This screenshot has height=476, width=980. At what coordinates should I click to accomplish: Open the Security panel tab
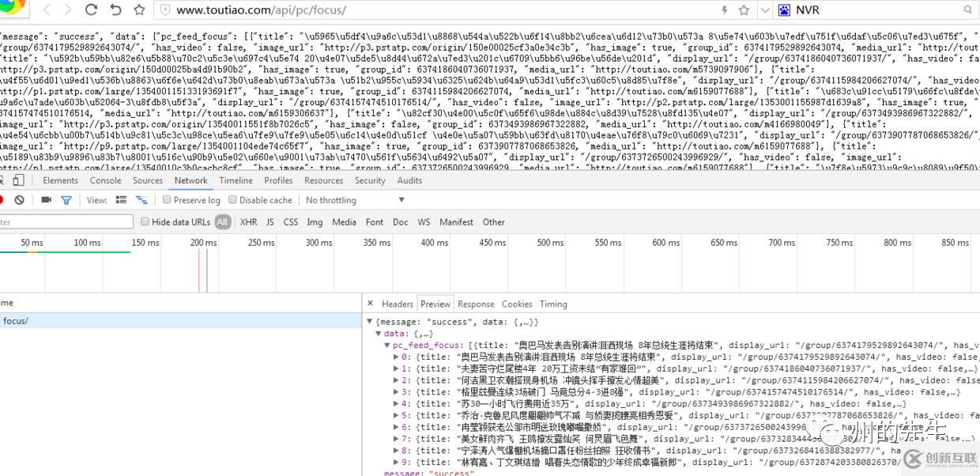click(x=370, y=180)
